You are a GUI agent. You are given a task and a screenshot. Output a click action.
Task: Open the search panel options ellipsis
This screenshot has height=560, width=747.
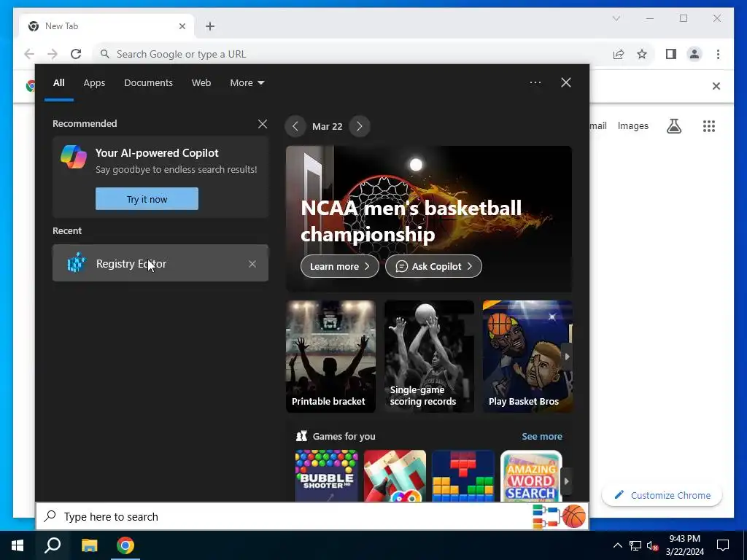[x=535, y=82]
